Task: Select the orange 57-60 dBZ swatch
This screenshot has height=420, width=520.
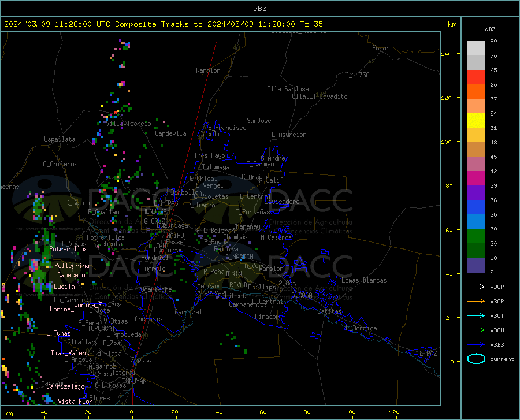Action: (x=476, y=92)
